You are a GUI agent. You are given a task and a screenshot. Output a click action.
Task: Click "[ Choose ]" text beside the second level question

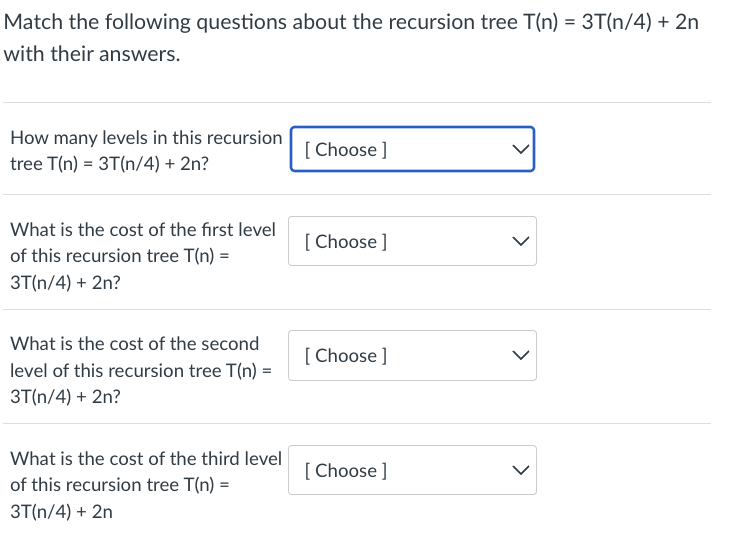pos(345,355)
